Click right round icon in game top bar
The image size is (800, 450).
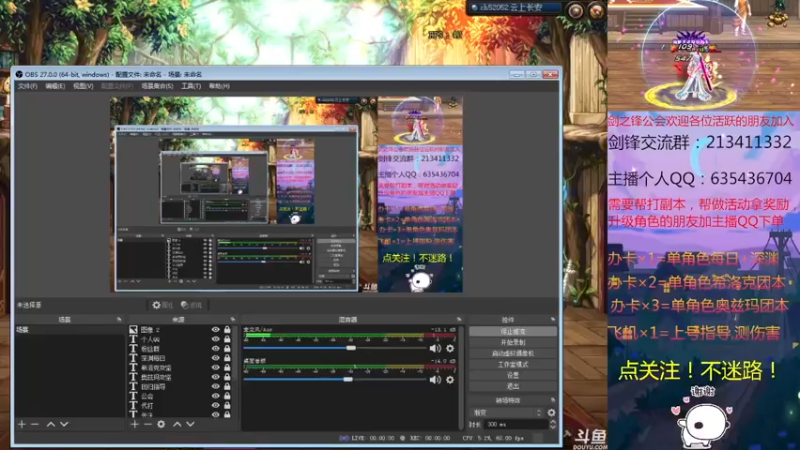click(596, 11)
